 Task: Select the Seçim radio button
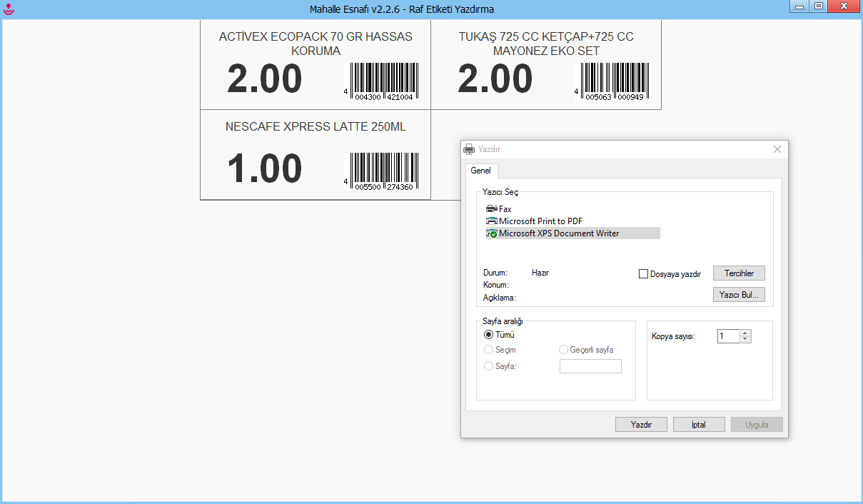[x=489, y=350]
